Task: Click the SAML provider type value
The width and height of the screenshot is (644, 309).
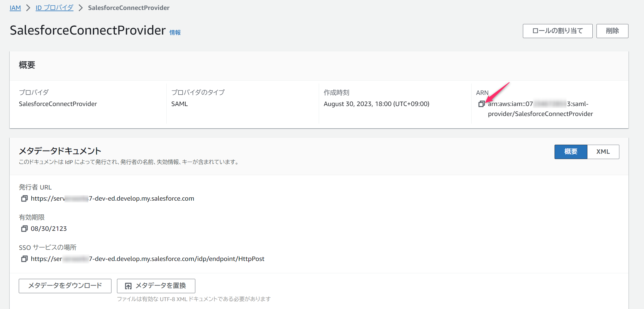Action: (x=179, y=104)
